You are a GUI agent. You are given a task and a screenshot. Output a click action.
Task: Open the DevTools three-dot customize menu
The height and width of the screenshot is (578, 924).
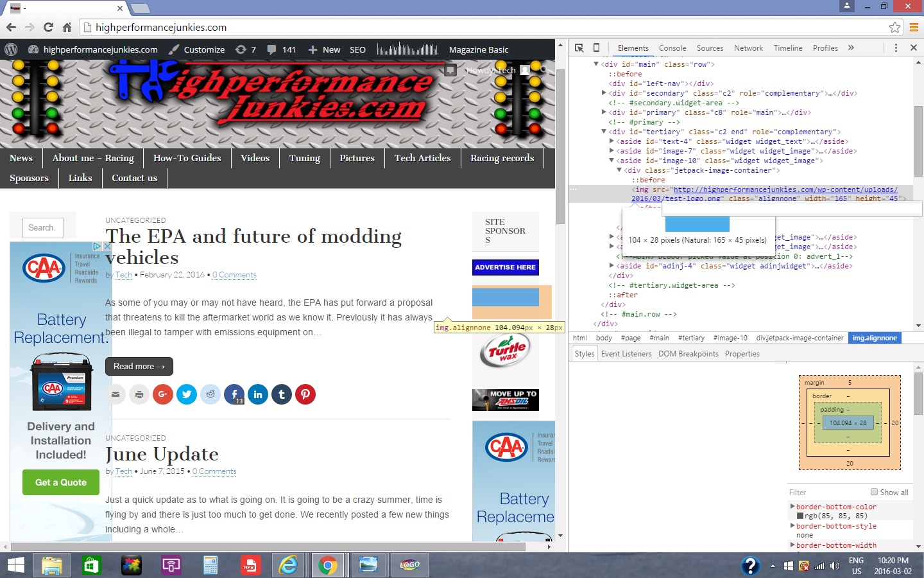point(896,48)
